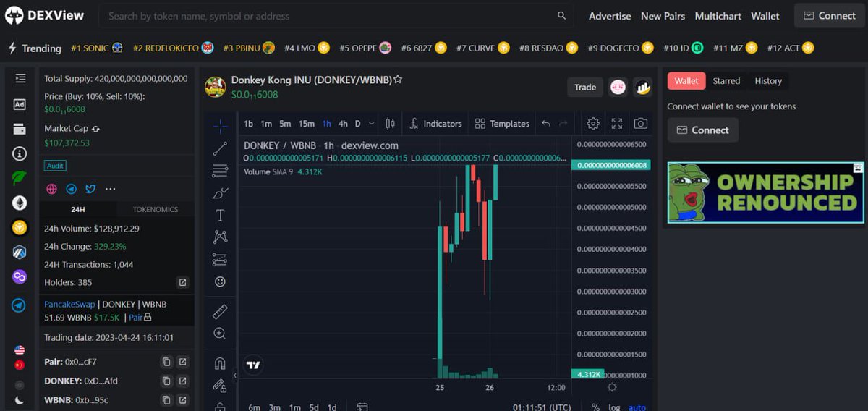The width and height of the screenshot is (868, 411).
Task: Open holders list in external explorer
Action: tap(183, 282)
